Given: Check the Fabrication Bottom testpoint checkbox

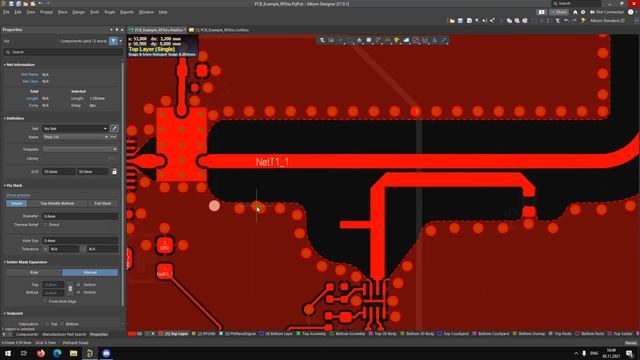Looking at the screenshot, I should (x=62, y=324).
